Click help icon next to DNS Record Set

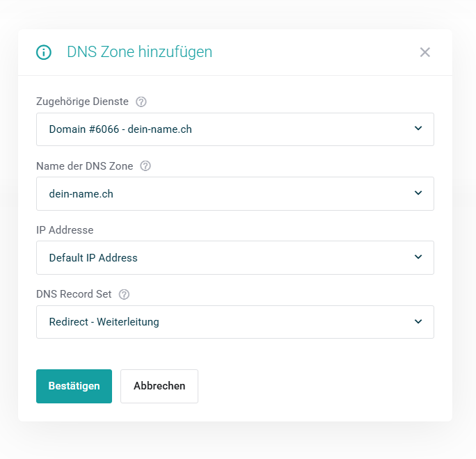(124, 294)
